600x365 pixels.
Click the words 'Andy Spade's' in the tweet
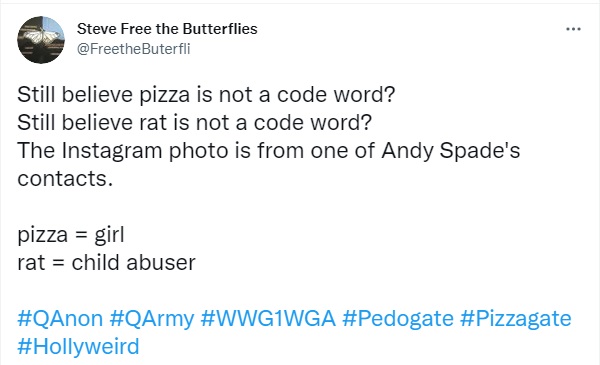[x=450, y=151]
